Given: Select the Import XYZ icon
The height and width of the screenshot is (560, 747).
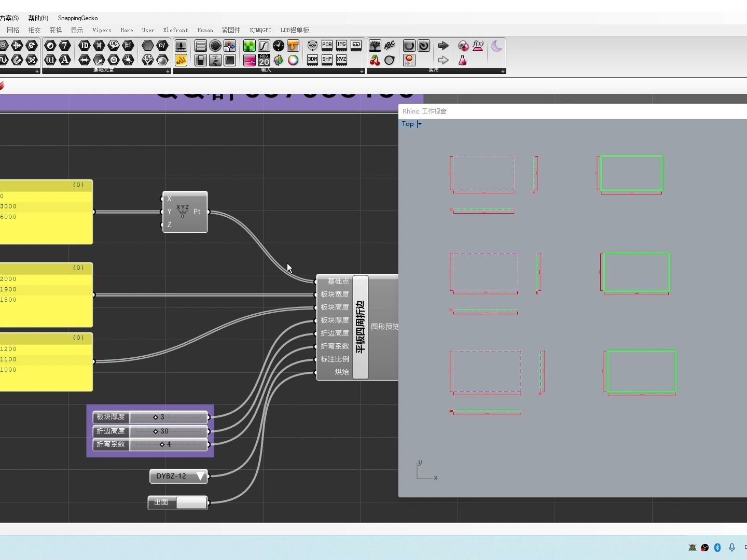Looking at the screenshot, I should point(341,60).
